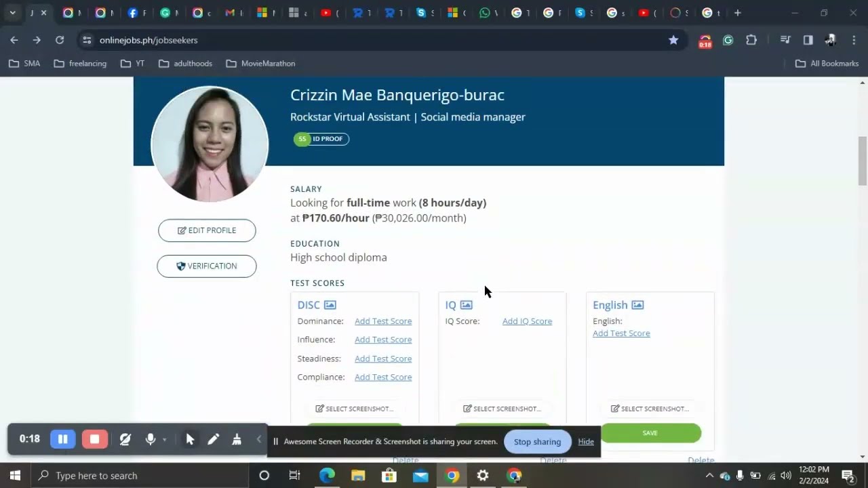Go forward in browser history
This screenshot has width=868, height=488.
[x=37, y=40]
